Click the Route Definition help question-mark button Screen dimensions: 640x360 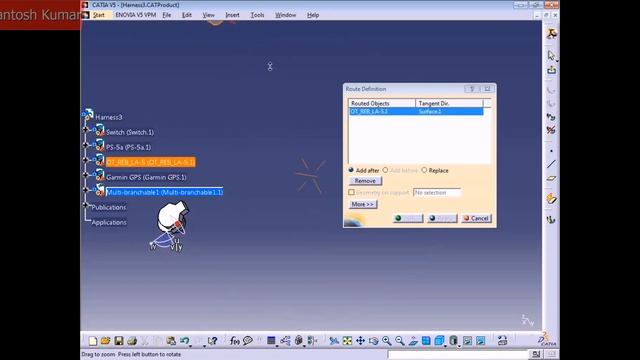(x=472, y=89)
